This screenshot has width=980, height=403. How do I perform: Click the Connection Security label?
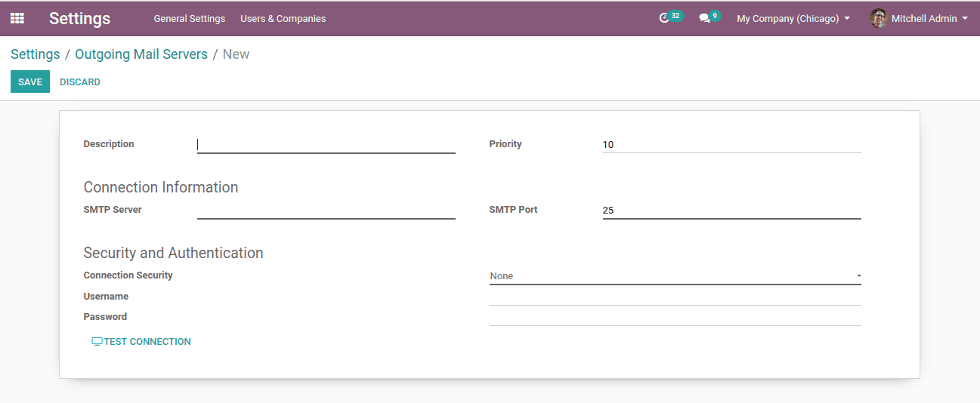(x=128, y=275)
